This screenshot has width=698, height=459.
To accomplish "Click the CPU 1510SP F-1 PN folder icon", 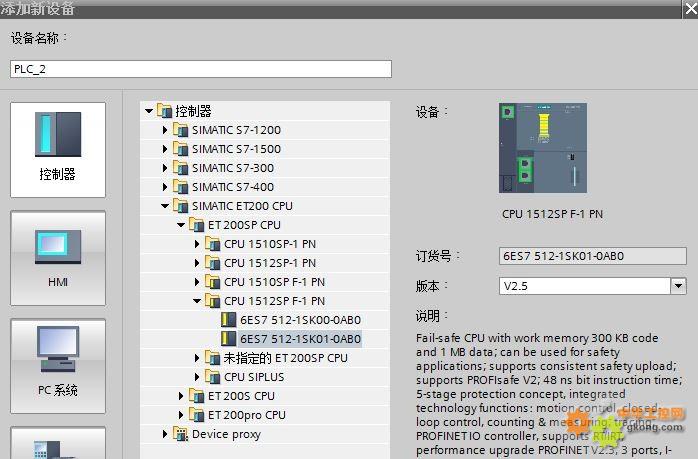I will (212, 282).
